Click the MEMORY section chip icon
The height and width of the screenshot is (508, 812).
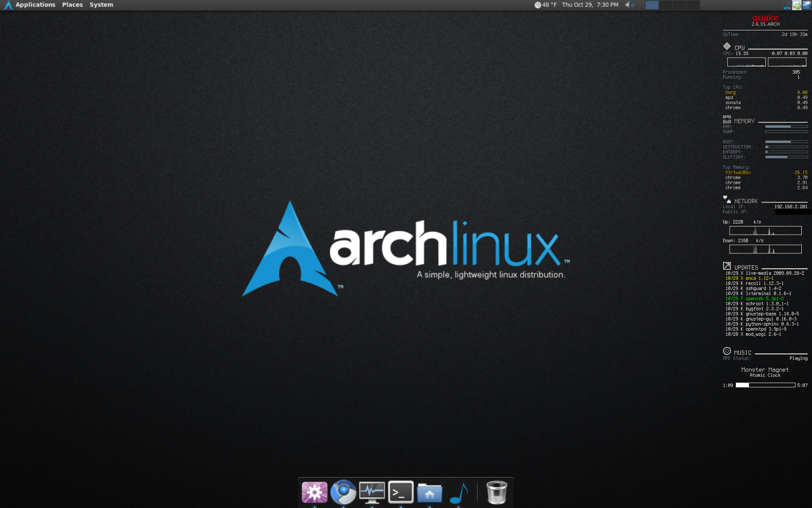[727, 120]
